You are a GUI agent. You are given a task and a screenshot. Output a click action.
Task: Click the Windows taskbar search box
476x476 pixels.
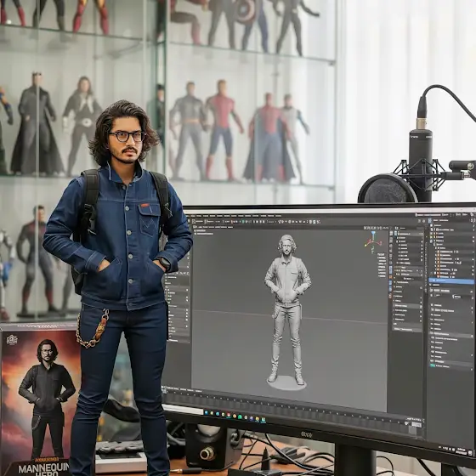click(184, 409)
